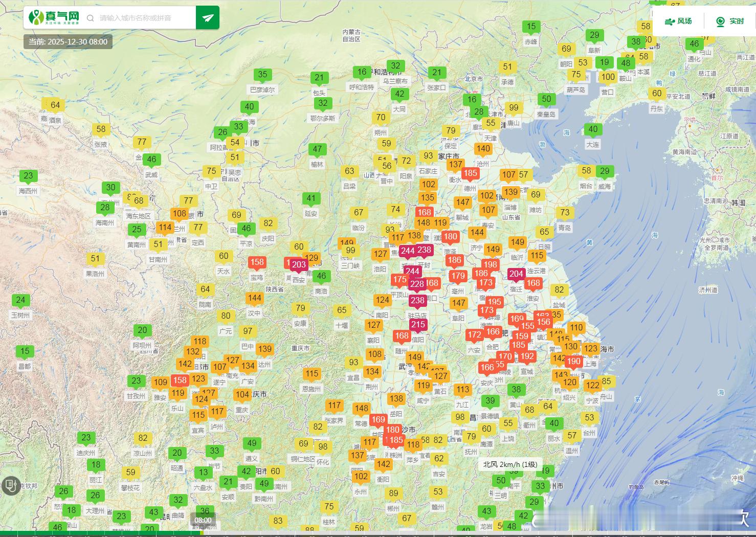This screenshot has height=537, width=756.
Task: Select the 德州 AQI 185 marker
Action: (x=470, y=174)
